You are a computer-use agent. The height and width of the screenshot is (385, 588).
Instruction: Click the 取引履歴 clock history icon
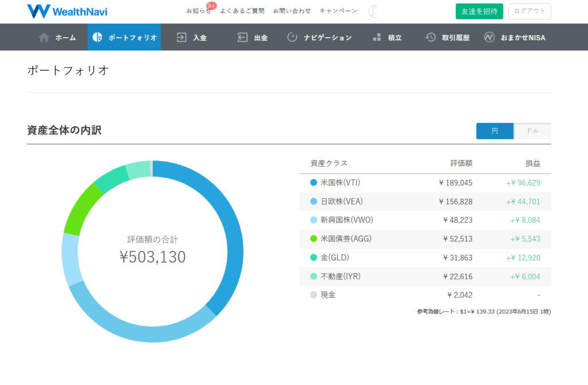(x=431, y=37)
